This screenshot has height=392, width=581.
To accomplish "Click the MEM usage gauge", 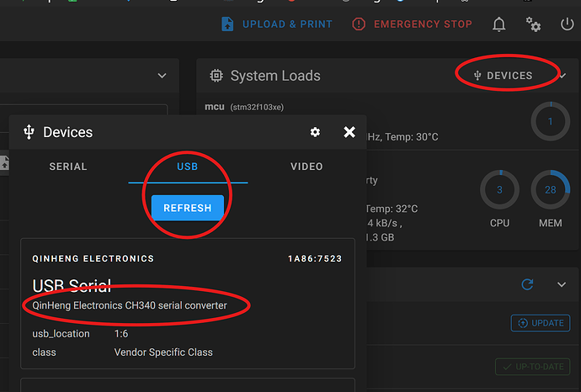I will point(551,190).
